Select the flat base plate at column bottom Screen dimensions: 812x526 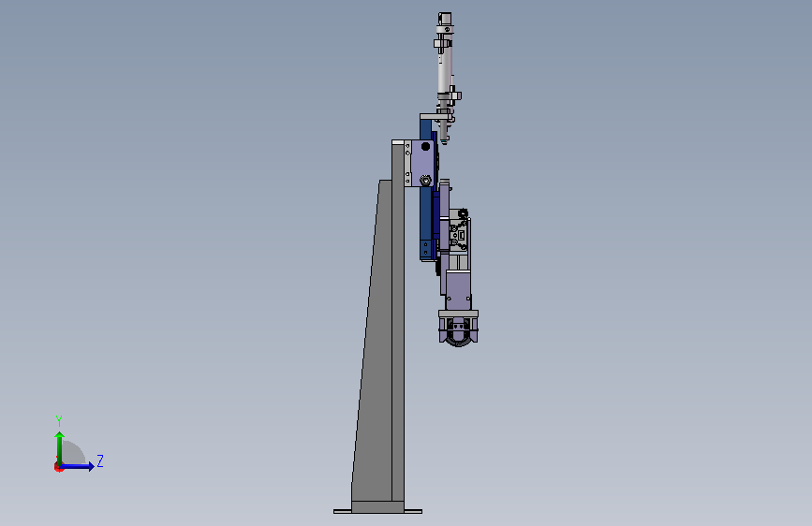pos(378,512)
